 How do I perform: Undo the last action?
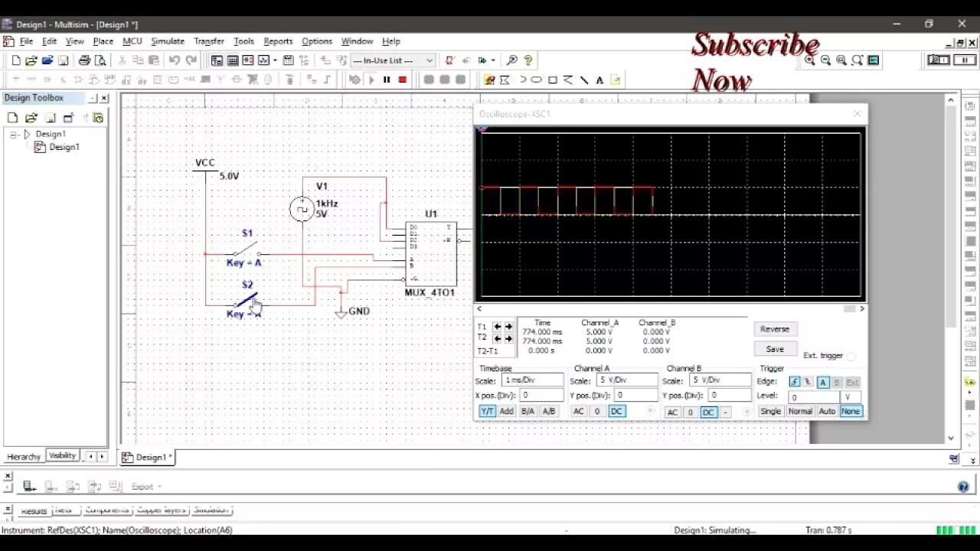175,60
